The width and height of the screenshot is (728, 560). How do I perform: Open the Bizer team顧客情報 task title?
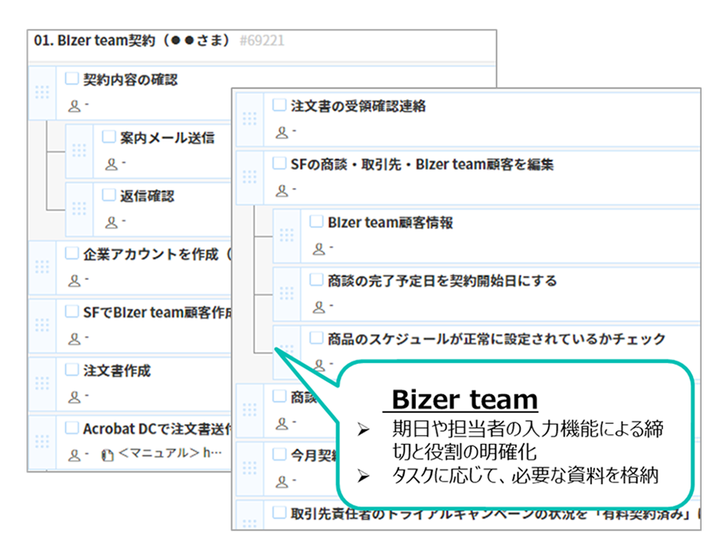click(390, 222)
